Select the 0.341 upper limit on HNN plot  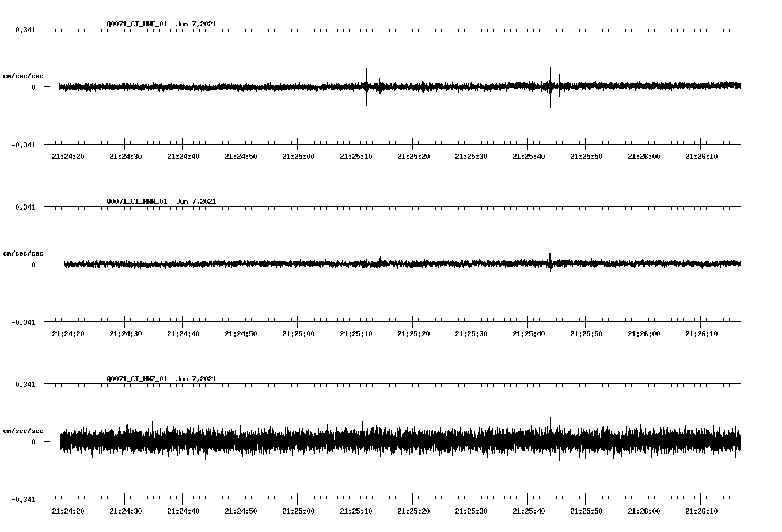25,207
